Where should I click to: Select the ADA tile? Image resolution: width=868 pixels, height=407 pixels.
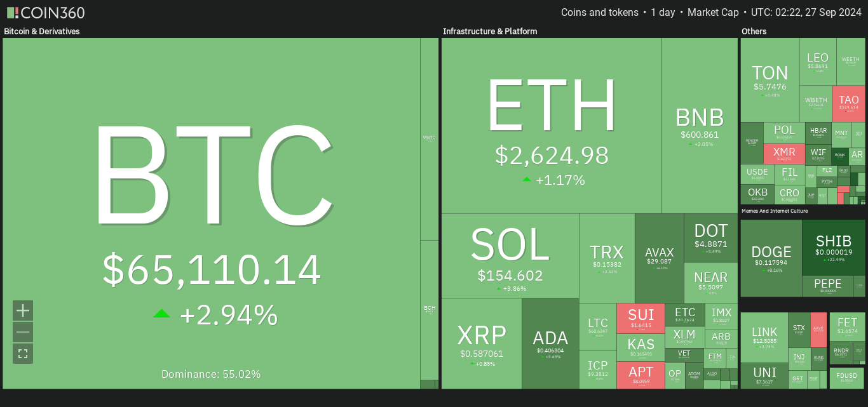pyautogui.click(x=551, y=344)
